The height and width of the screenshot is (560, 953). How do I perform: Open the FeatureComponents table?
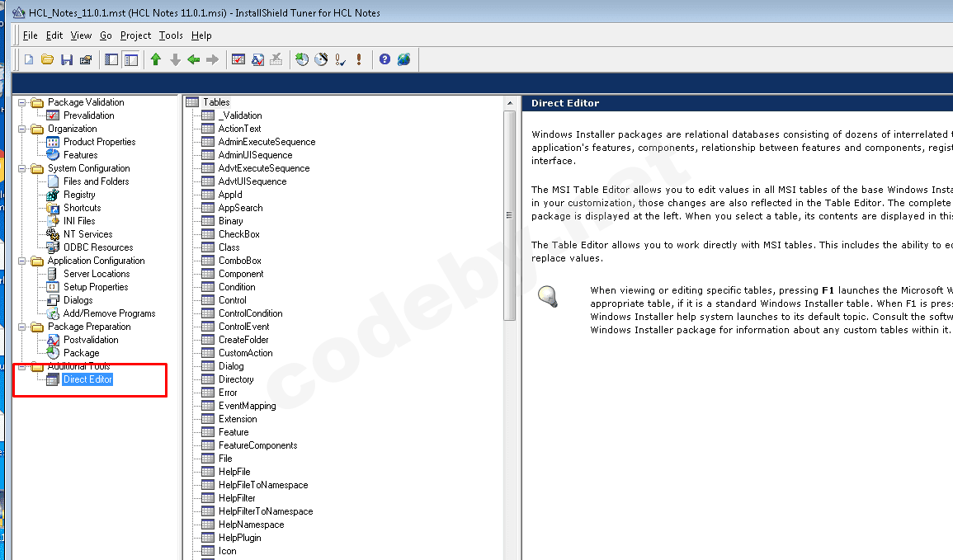(x=257, y=445)
